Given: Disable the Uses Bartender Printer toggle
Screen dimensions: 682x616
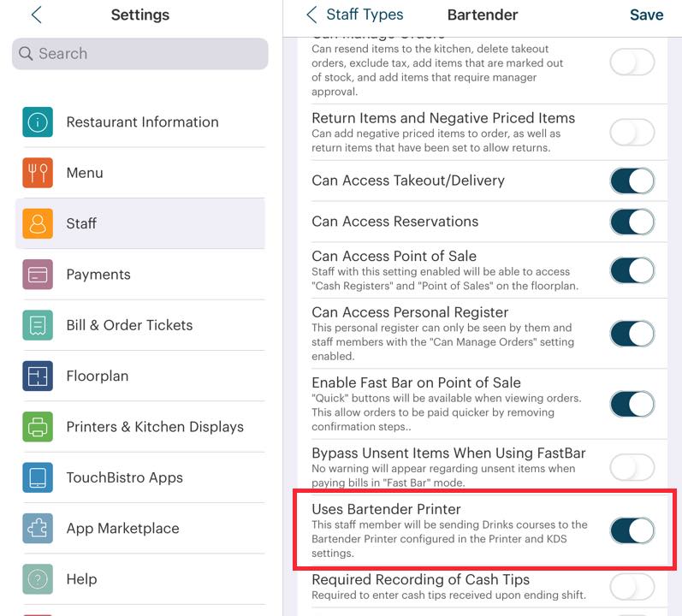Looking at the screenshot, I should [632, 530].
